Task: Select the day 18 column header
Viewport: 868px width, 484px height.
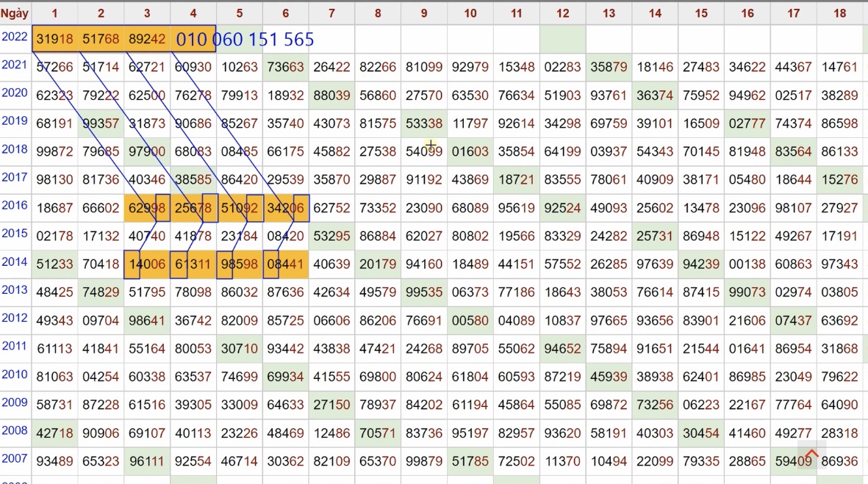Action: [x=839, y=13]
